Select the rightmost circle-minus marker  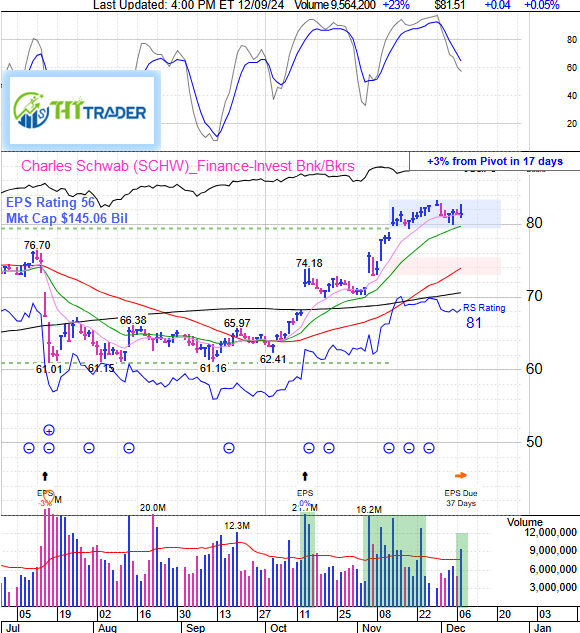point(429,448)
